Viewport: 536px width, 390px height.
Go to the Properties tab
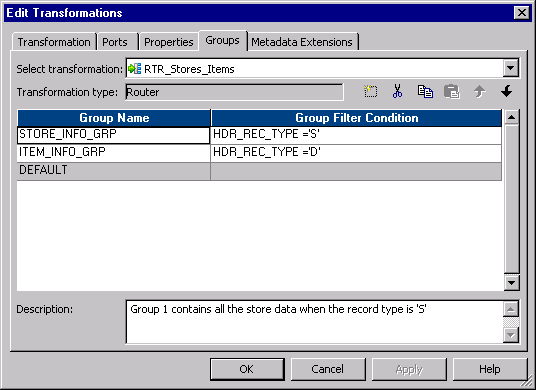tap(169, 42)
